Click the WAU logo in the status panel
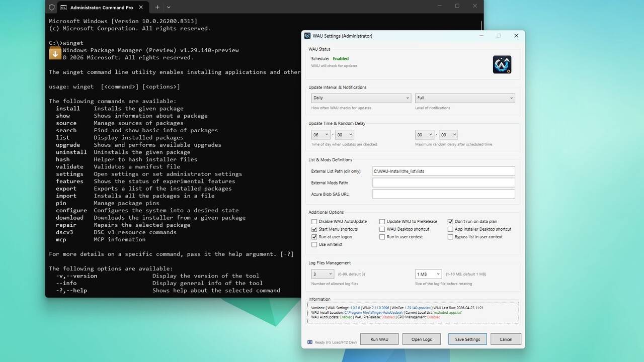This screenshot has width=644, height=362. pyautogui.click(x=502, y=64)
